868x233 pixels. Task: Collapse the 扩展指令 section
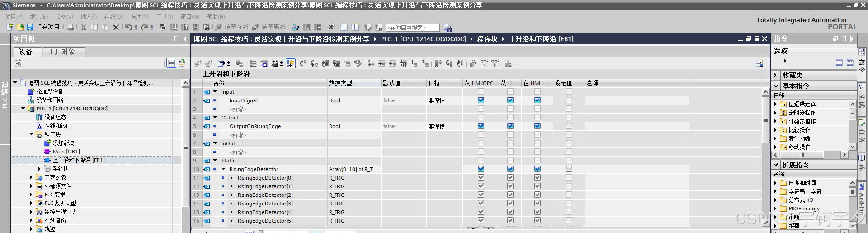tap(776, 165)
